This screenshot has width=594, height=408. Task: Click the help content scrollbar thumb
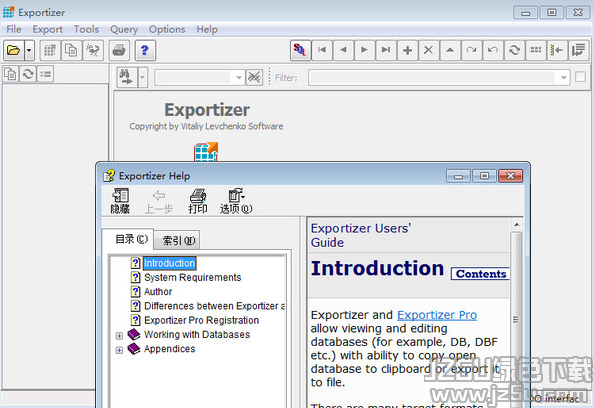(x=516, y=320)
